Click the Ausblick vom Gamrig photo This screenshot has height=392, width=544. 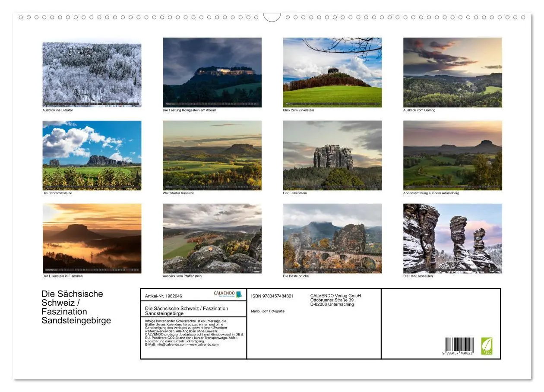452,73
